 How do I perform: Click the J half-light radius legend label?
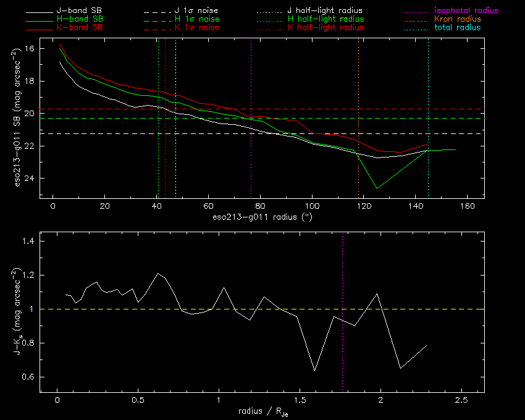325,11
